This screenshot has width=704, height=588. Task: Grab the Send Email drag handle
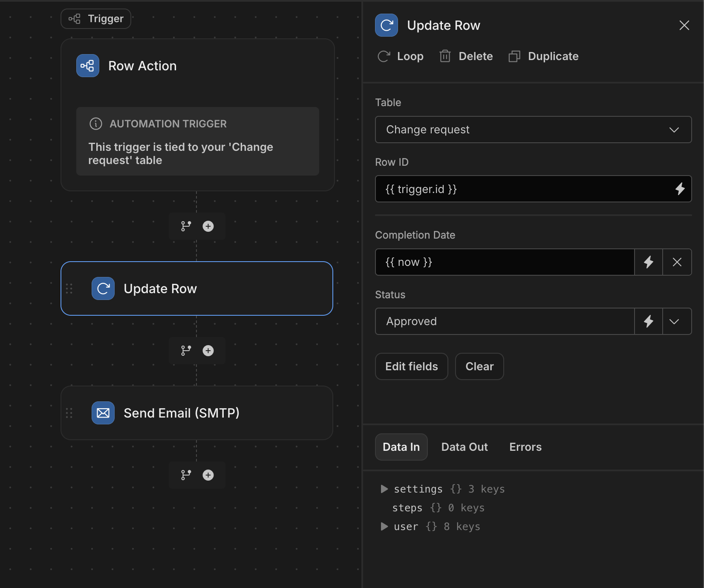(69, 413)
